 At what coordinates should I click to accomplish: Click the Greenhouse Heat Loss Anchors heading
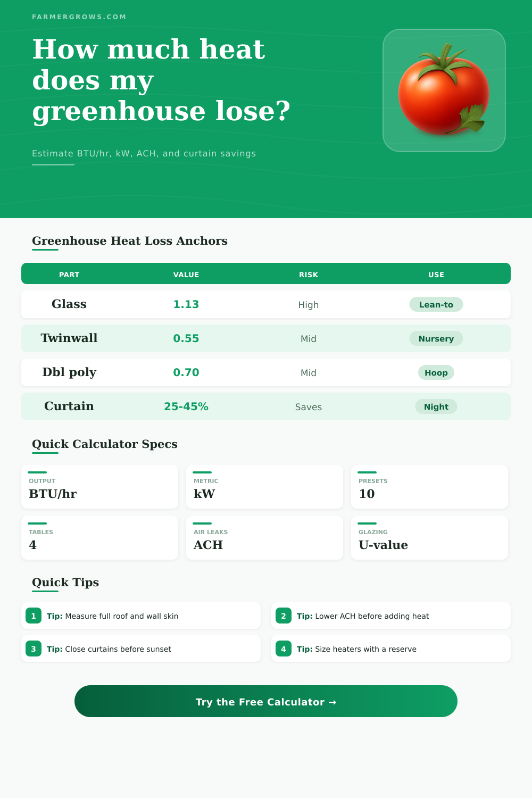click(x=130, y=241)
